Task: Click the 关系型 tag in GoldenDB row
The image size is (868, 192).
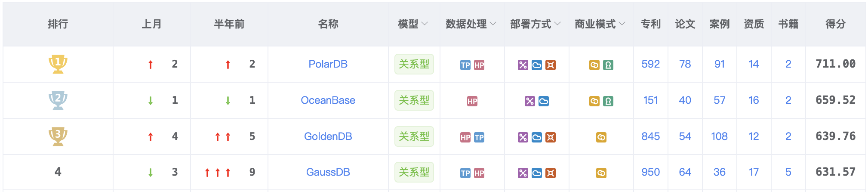Action: click(x=414, y=136)
